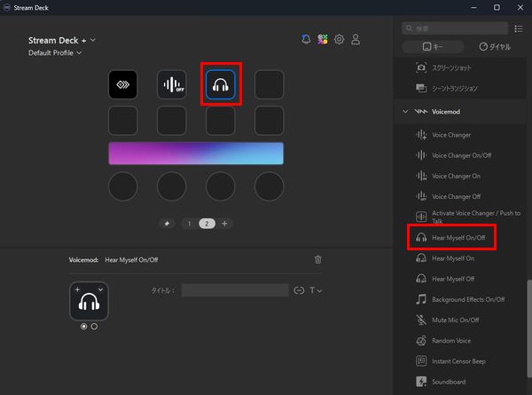532x395 pixels.
Task: Click the Voice Changer action icon
Action: pyautogui.click(x=421, y=135)
